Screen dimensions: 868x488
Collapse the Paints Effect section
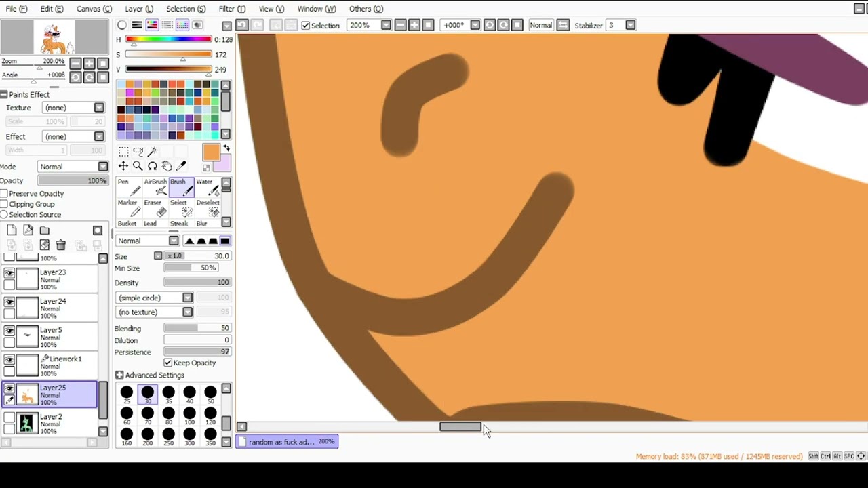click(4, 95)
